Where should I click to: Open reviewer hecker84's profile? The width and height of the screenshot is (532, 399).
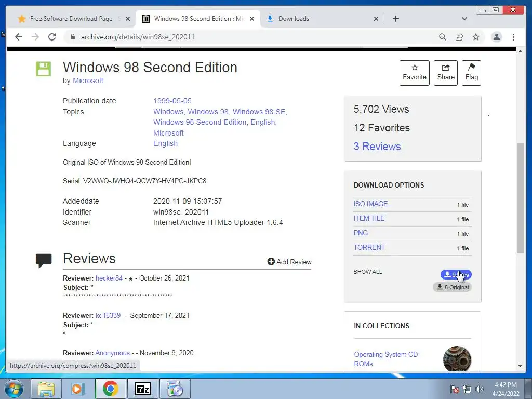[x=109, y=278]
